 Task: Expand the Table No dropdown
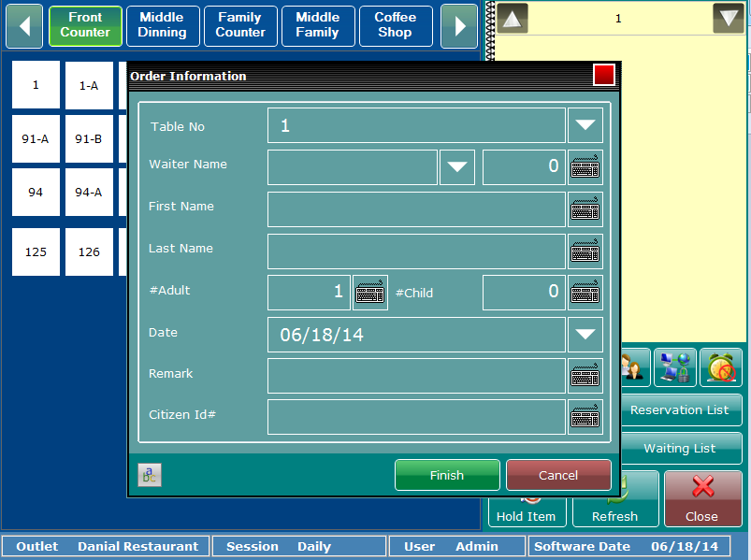point(585,125)
